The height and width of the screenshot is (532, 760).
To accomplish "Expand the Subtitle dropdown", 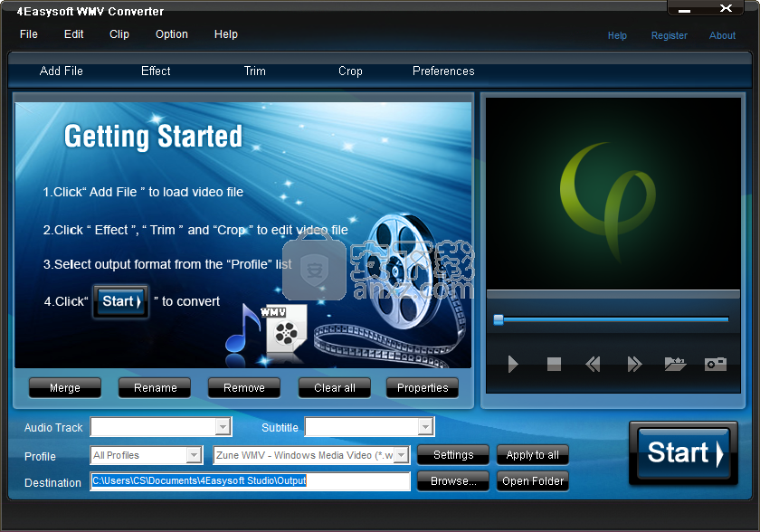I will click(x=425, y=427).
